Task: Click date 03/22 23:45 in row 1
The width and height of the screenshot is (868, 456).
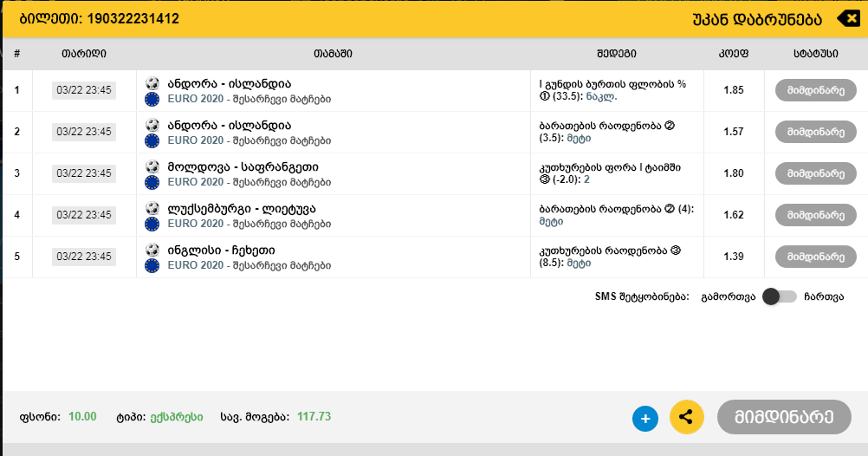Action: click(84, 90)
